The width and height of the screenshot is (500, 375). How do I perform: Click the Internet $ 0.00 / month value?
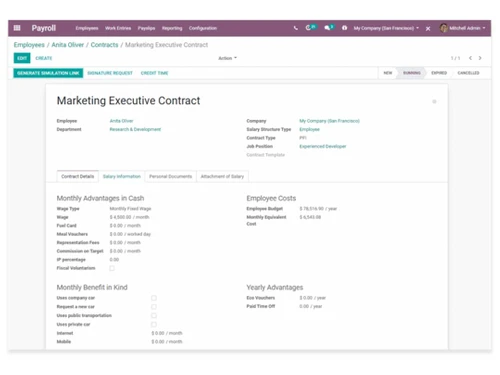[167, 333]
